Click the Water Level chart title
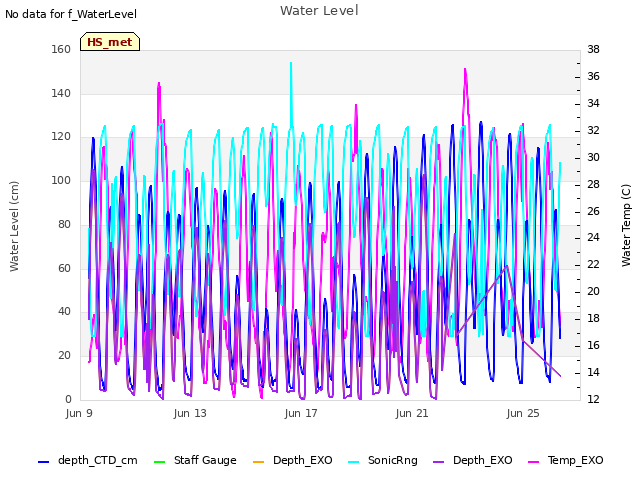The height and width of the screenshot is (480, 640). click(x=319, y=10)
